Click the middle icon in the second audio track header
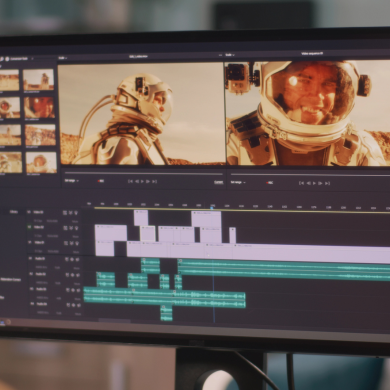The width and height of the screenshot is (390, 390). (x=72, y=275)
